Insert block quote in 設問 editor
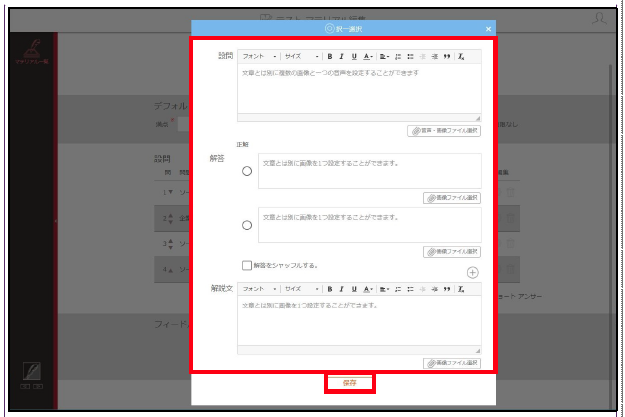Screen dimensions: 625x417 pyautogui.click(x=447, y=57)
